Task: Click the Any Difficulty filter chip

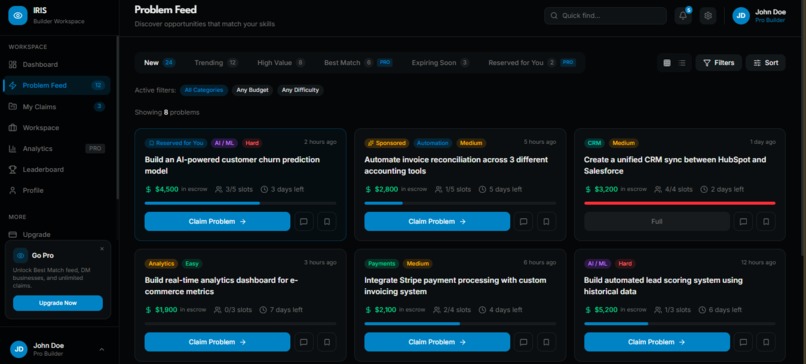Action: click(300, 90)
